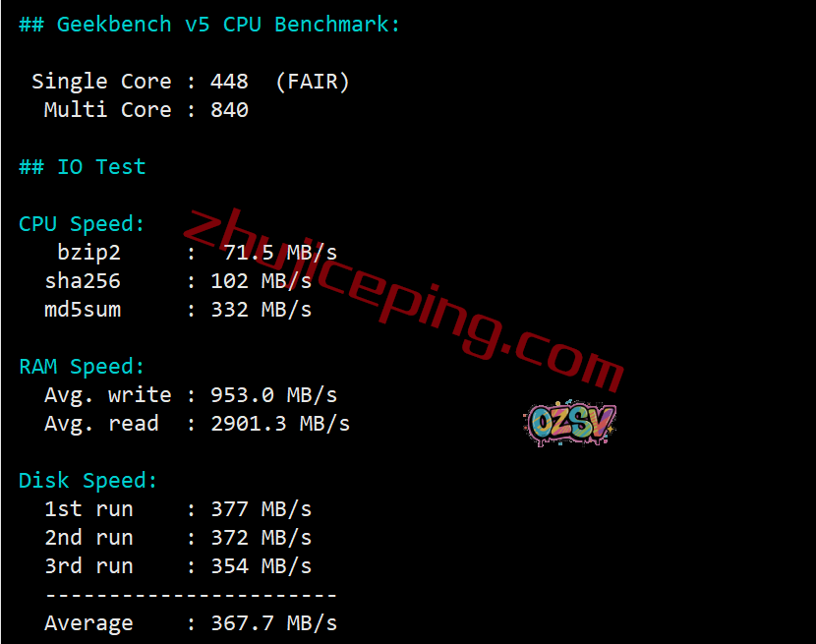Click the sha256 102 MB/s value

click(x=261, y=281)
